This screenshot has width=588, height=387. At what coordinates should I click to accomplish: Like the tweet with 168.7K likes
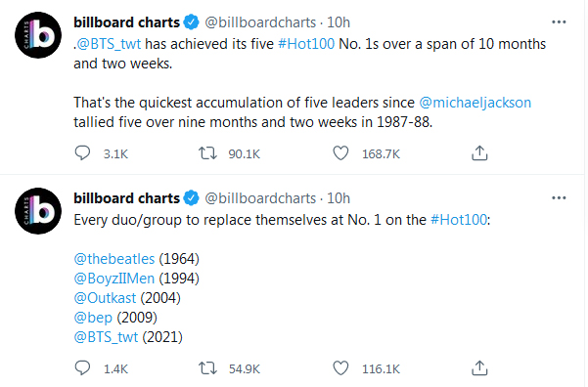(340, 153)
